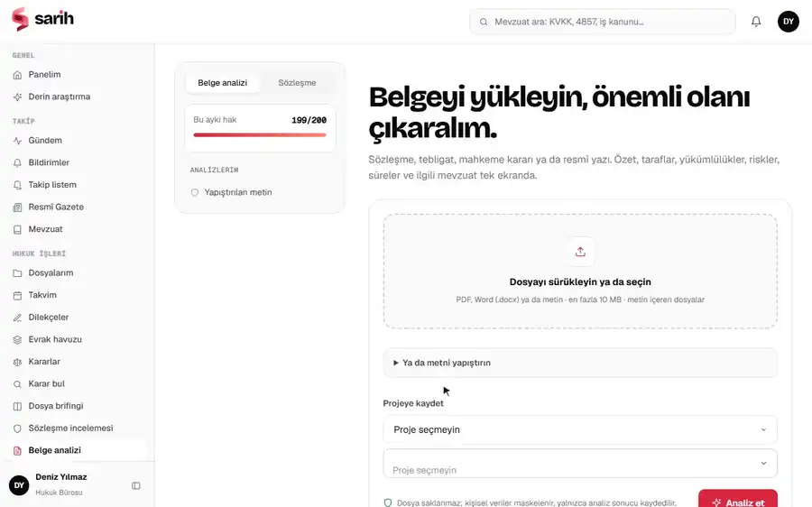The width and height of the screenshot is (812, 507).
Task: Click the Gündem activity icon
Action: point(17,141)
